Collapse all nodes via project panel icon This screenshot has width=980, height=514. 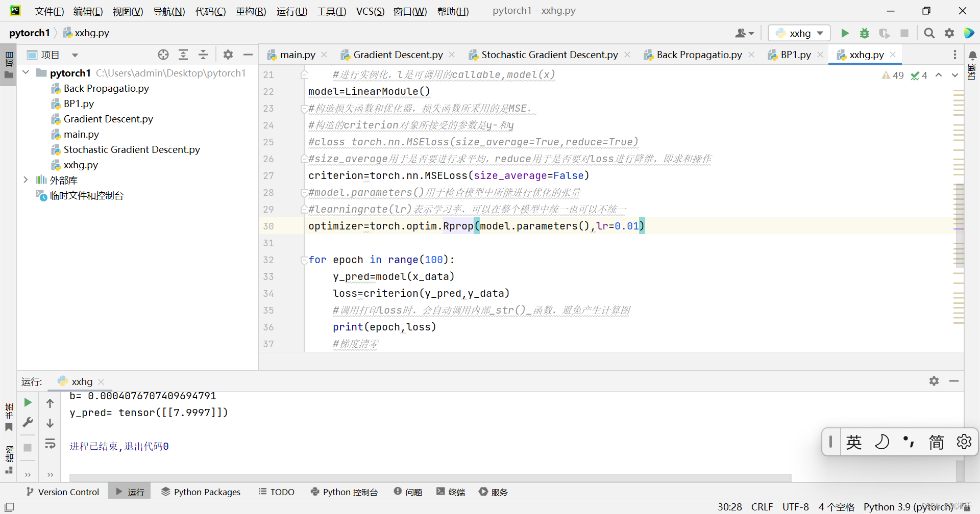click(203, 55)
